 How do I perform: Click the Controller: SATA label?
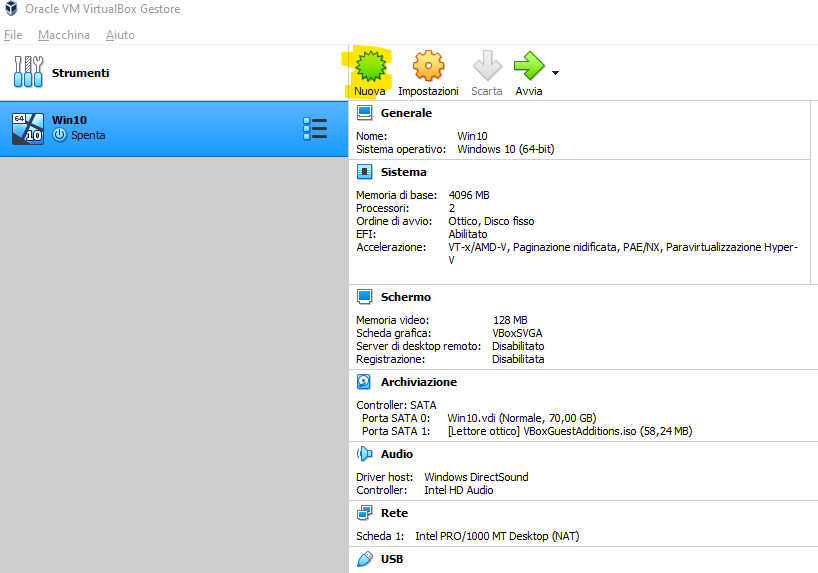point(396,405)
